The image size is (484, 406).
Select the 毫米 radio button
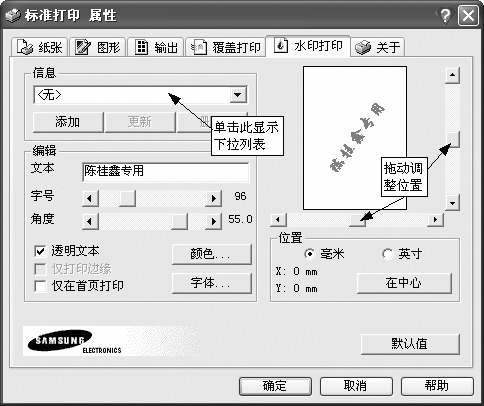coord(310,254)
